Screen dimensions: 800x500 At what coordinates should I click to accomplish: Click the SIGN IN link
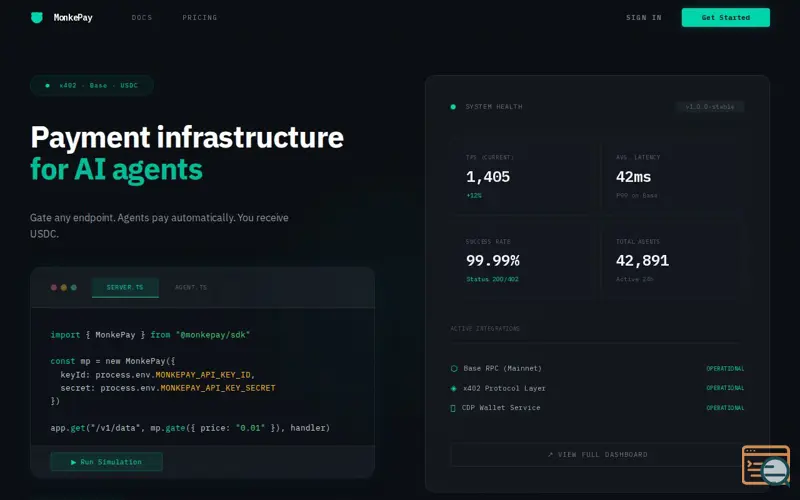644,17
